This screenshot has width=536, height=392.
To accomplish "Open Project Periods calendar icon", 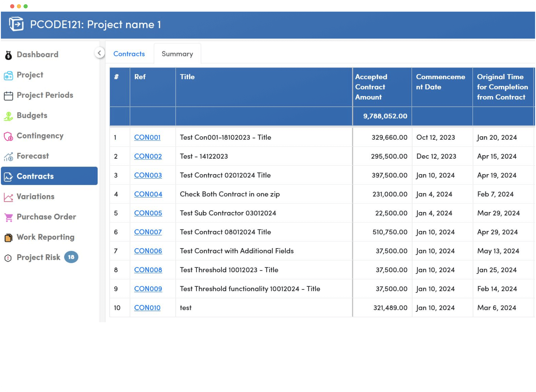I will (x=9, y=95).
